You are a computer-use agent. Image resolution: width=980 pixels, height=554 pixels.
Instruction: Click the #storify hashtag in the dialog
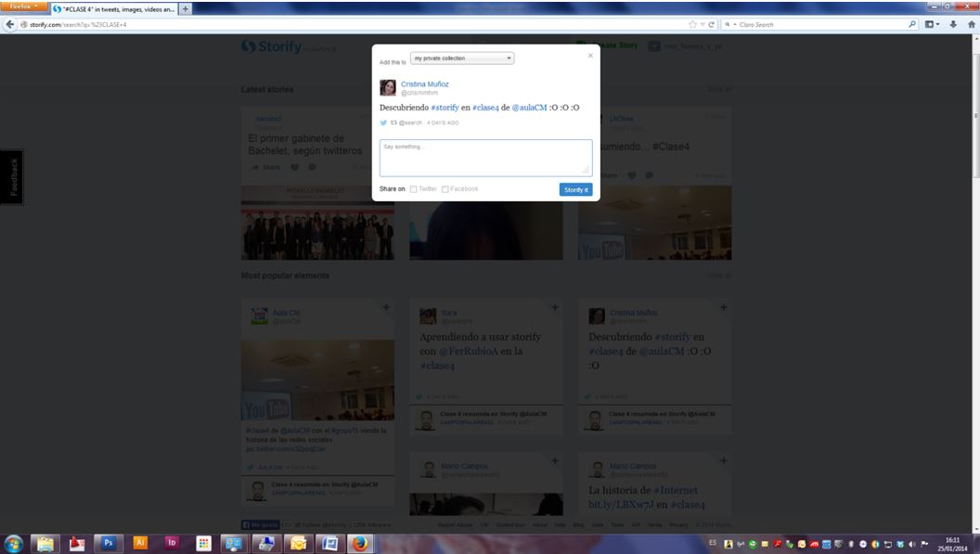coord(445,108)
